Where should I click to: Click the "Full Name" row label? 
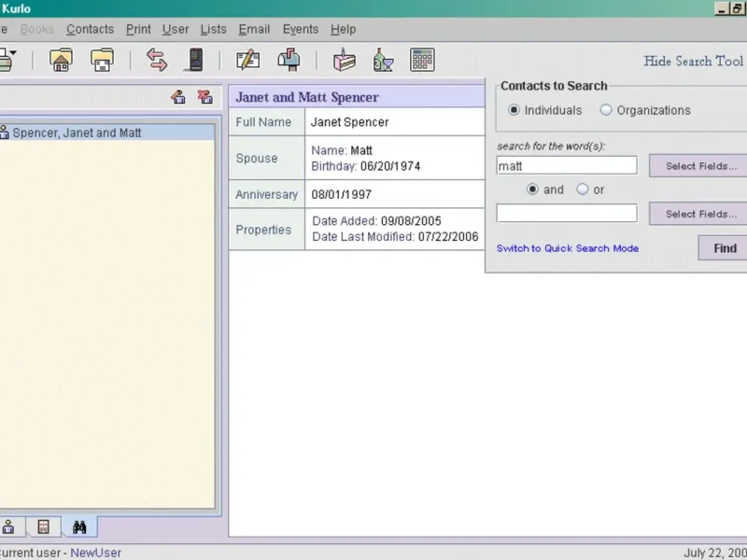pyautogui.click(x=263, y=122)
